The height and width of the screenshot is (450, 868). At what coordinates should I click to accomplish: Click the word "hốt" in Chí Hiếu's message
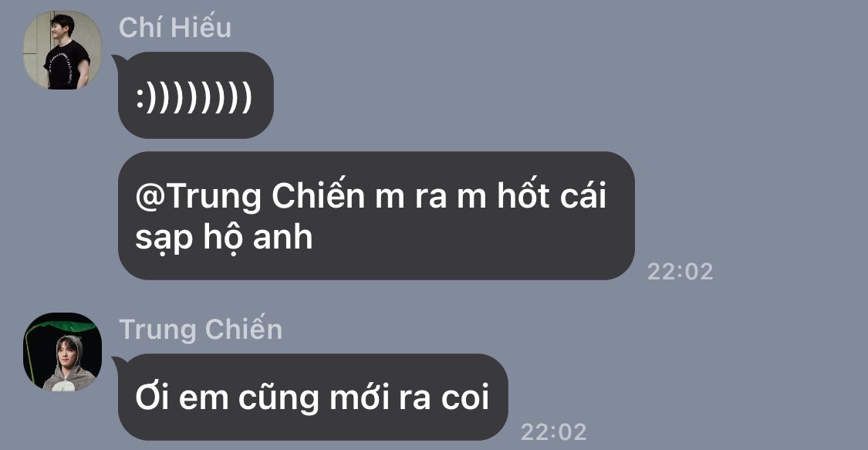click(x=523, y=196)
